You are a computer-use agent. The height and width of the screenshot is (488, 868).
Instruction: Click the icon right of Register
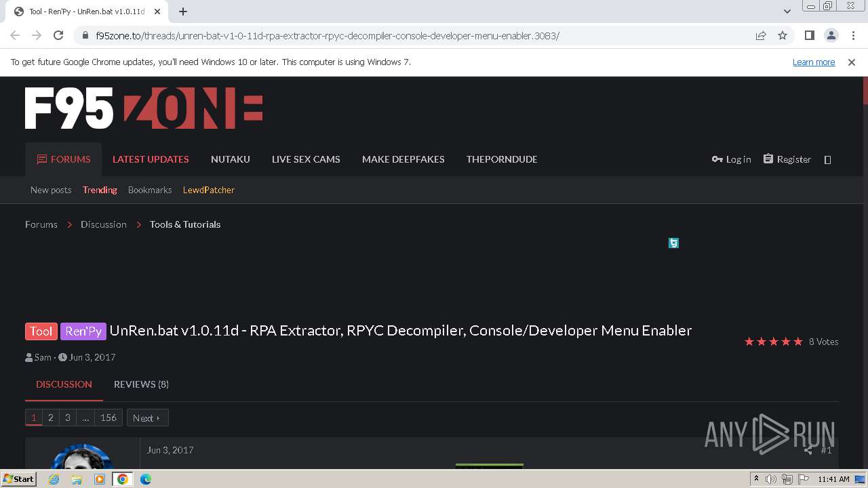pos(827,160)
